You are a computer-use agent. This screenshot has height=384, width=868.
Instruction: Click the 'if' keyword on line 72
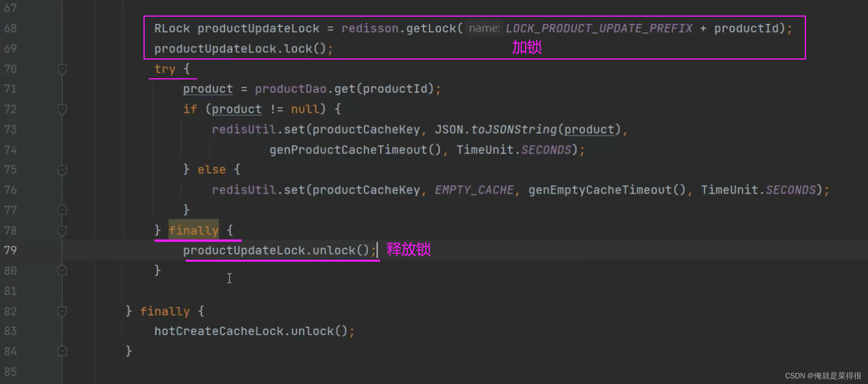click(190, 109)
